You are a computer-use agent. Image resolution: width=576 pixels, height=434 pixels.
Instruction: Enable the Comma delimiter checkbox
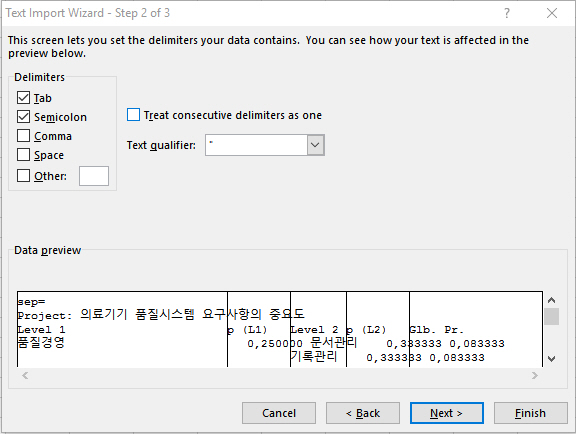24,136
